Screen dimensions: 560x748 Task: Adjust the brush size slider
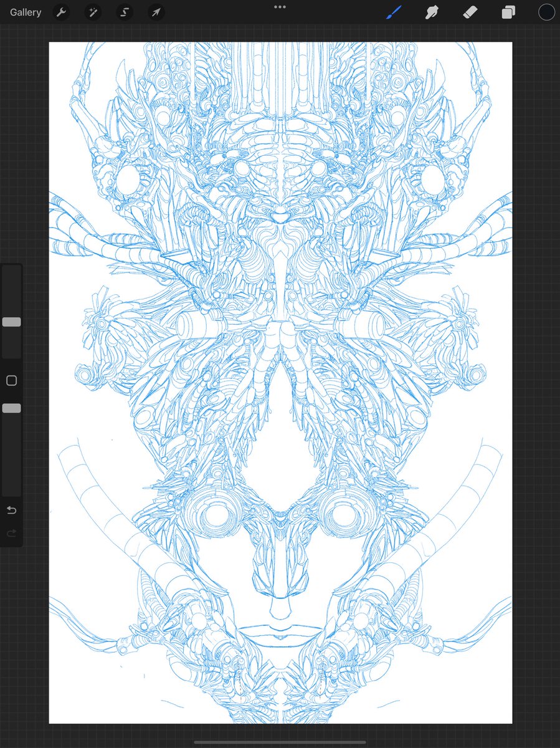(11, 322)
